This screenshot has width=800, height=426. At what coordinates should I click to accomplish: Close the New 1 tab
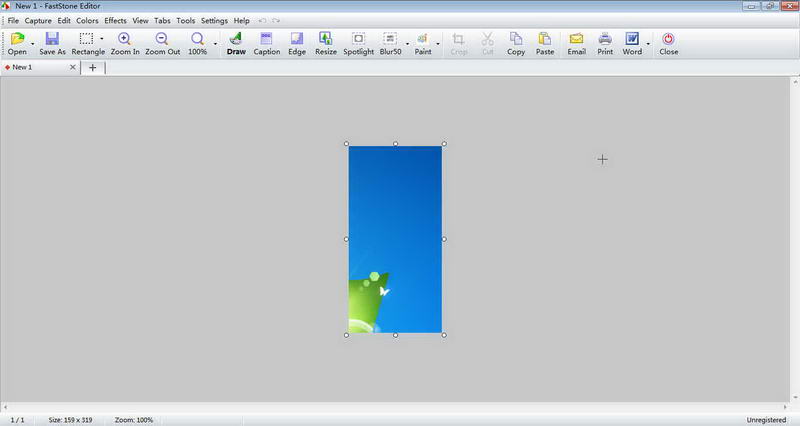[72, 67]
